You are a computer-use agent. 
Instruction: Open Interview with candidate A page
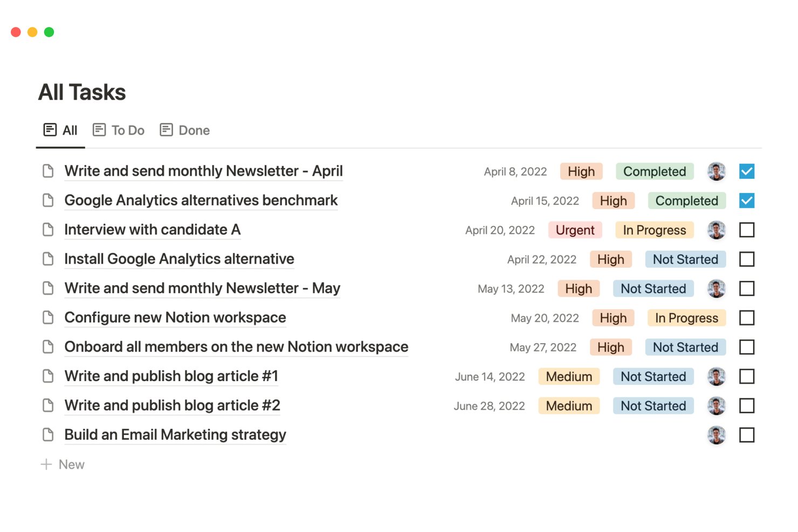[152, 230]
